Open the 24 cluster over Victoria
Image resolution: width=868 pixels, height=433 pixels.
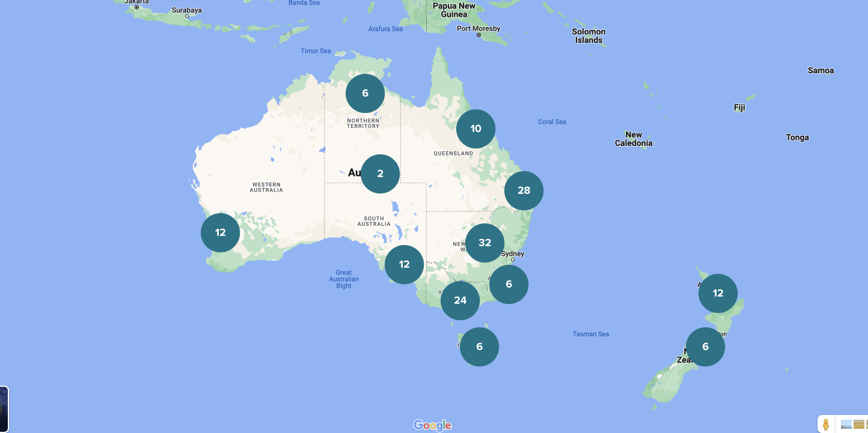click(x=460, y=300)
